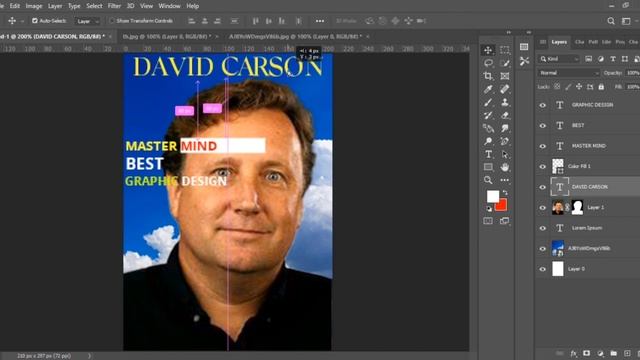Hide the BEST text layer
Screen dimensions: 640x360
(542, 125)
